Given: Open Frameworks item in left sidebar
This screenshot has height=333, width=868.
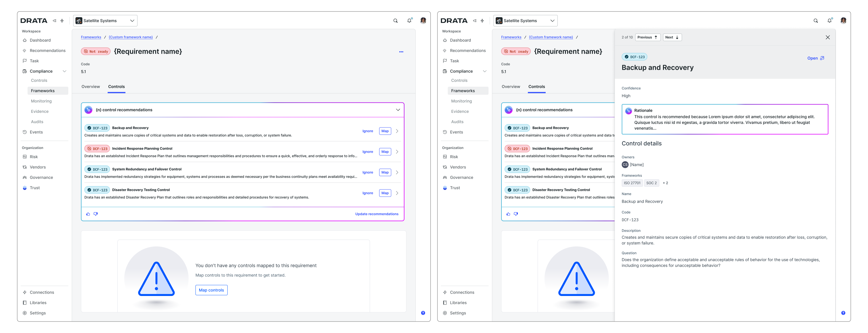Looking at the screenshot, I should 48,91.
